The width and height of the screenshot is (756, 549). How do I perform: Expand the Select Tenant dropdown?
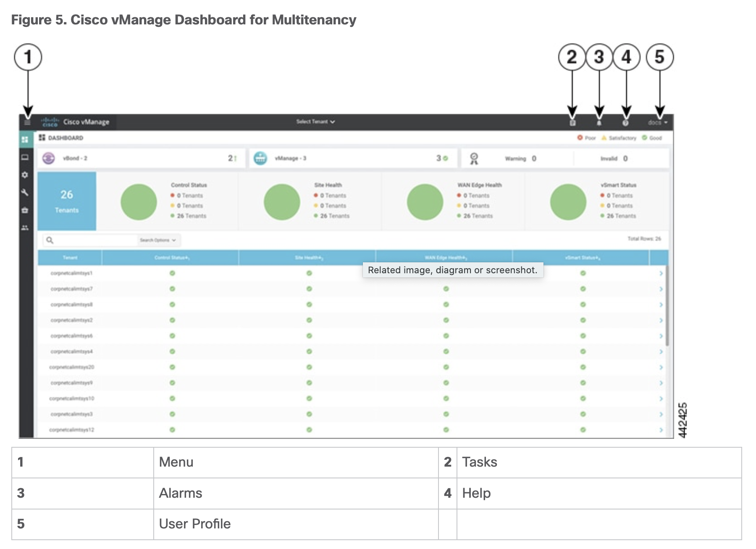coord(315,122)
